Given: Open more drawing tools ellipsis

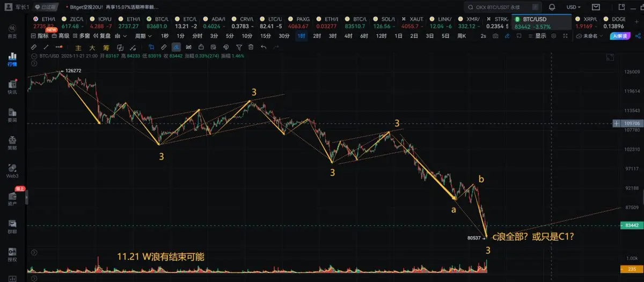Looking at the screenshot, I should (x=59, y=47).
